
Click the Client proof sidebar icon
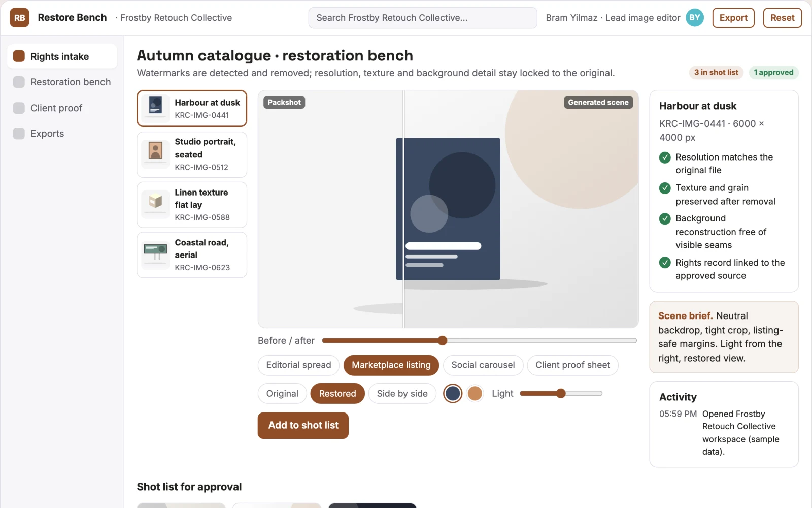click(x=19, y=108)
